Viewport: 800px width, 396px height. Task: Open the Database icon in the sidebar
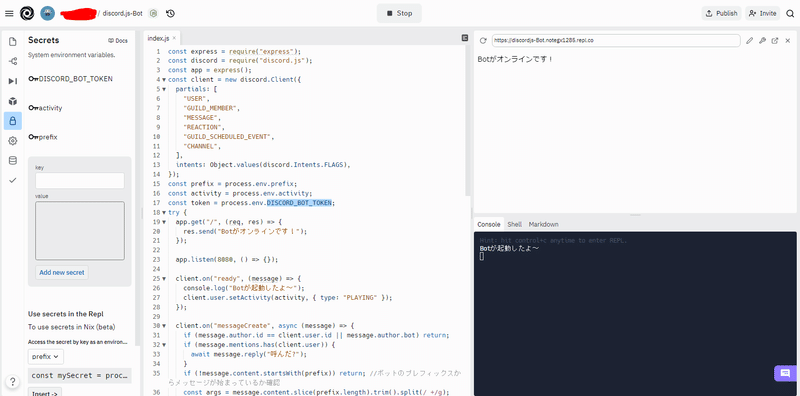tap(13, 161)
